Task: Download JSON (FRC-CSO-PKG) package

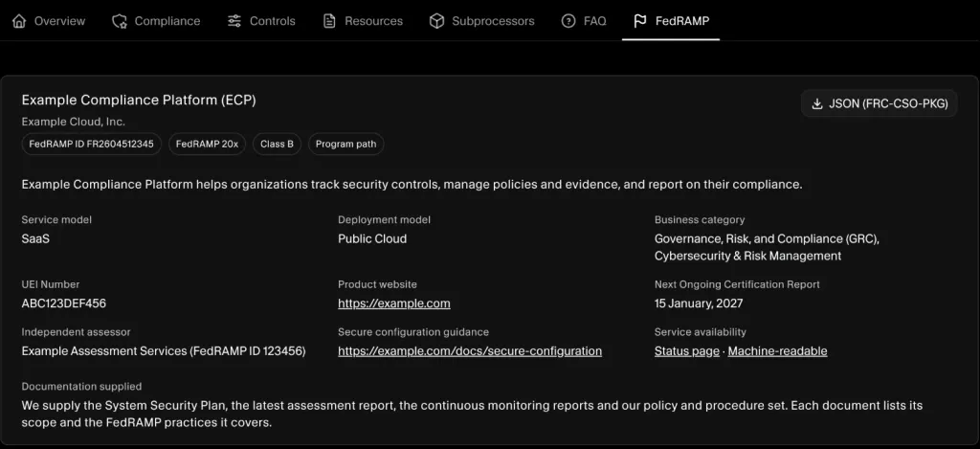Action: (880, 103)
